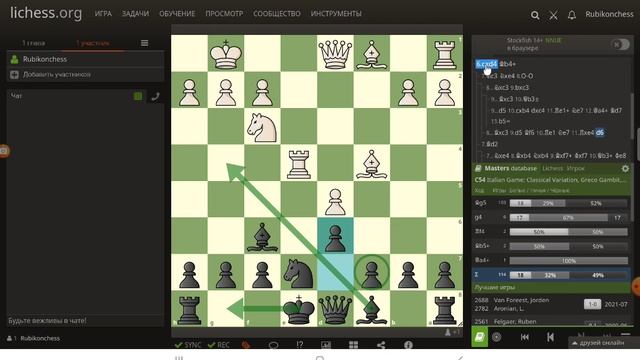Open the search icon in the header
The height and width of the screenshot is (360, 640).
(535, 15)
